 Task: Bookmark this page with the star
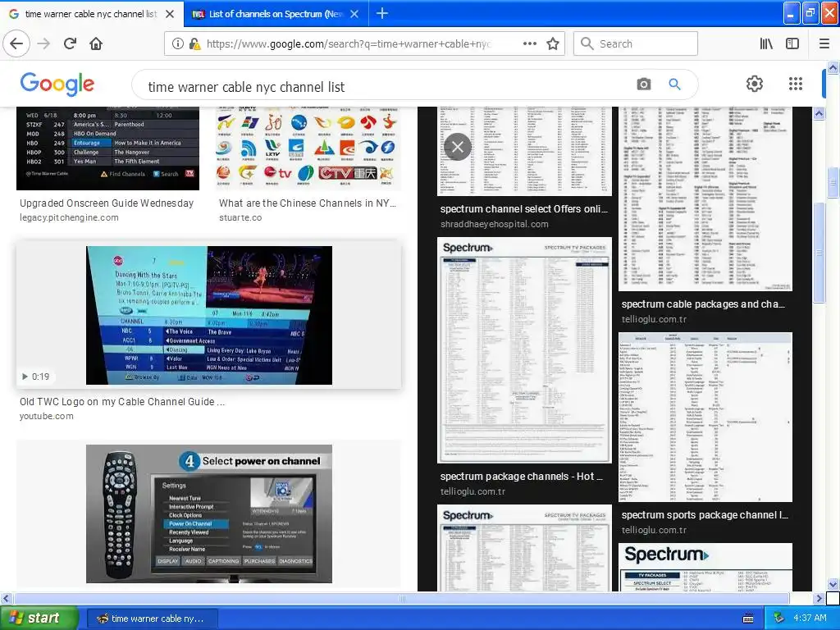click(553, 43)
